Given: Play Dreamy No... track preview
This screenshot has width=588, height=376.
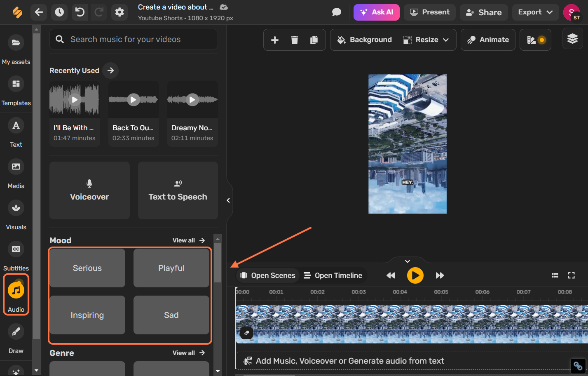Looking at the screenshot, I should (192, 99).
